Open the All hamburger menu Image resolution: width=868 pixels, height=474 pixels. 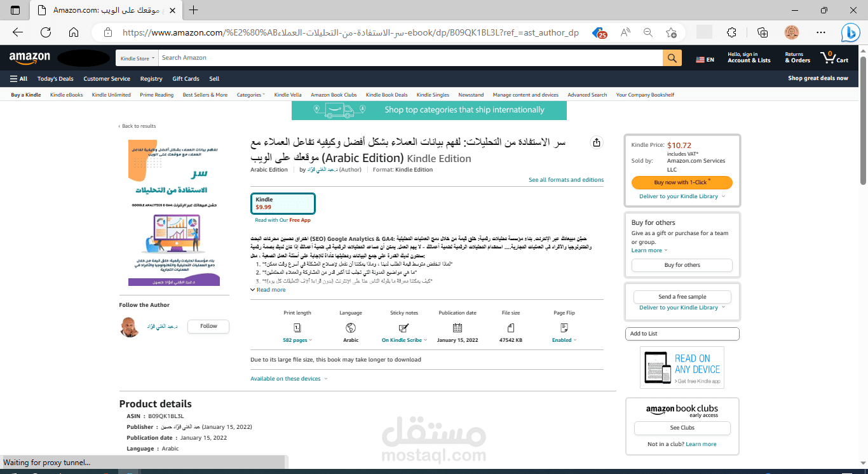point(18,79)
